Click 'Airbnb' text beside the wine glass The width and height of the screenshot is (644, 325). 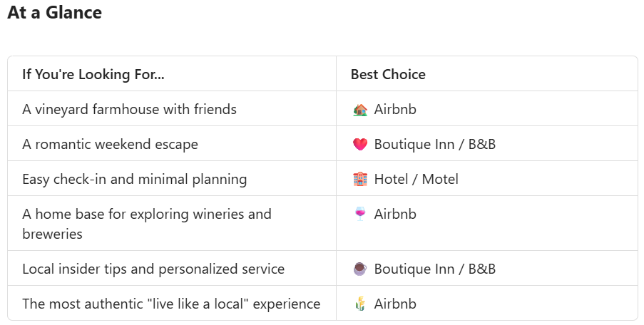[395, 215]
